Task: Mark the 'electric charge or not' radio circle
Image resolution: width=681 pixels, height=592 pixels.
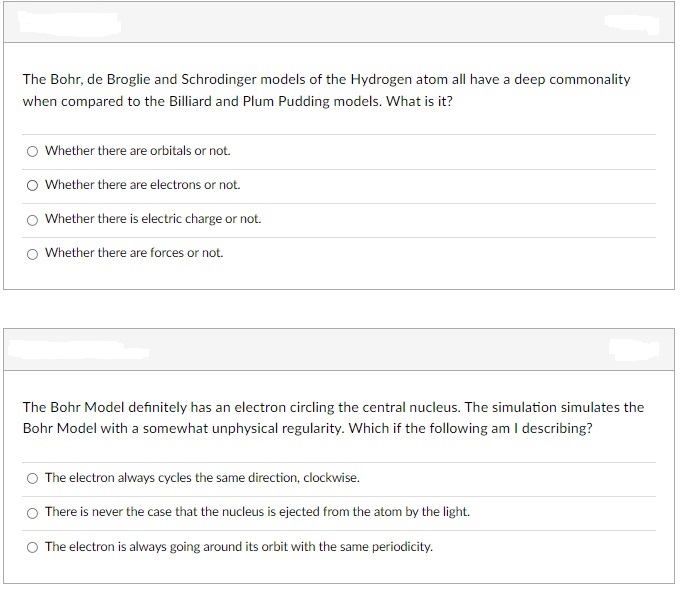Action: point(32,220)
